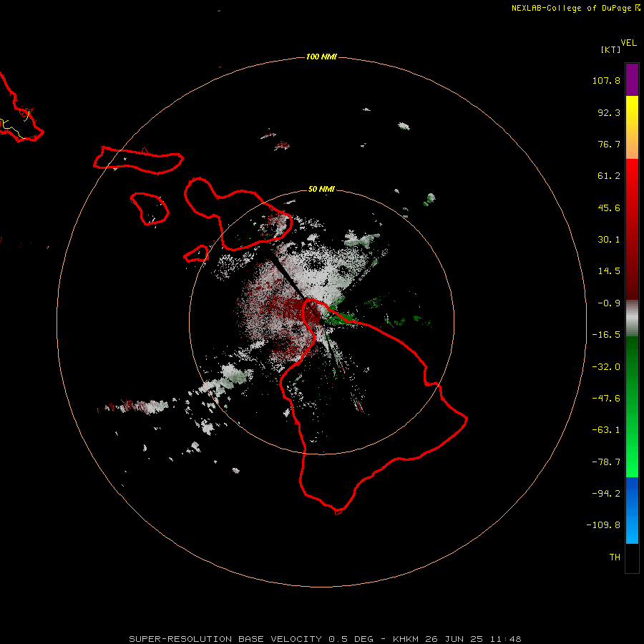This screenshot has height=644, width=644.
Task: Click the purple segment of color bar
Action: pos(632,79)
